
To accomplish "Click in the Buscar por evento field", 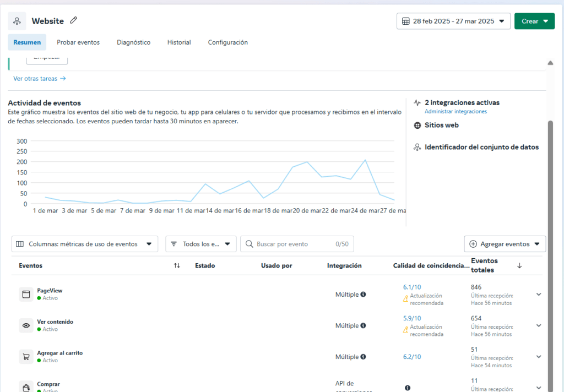I will pyautogui.click(x=297, y=244).
